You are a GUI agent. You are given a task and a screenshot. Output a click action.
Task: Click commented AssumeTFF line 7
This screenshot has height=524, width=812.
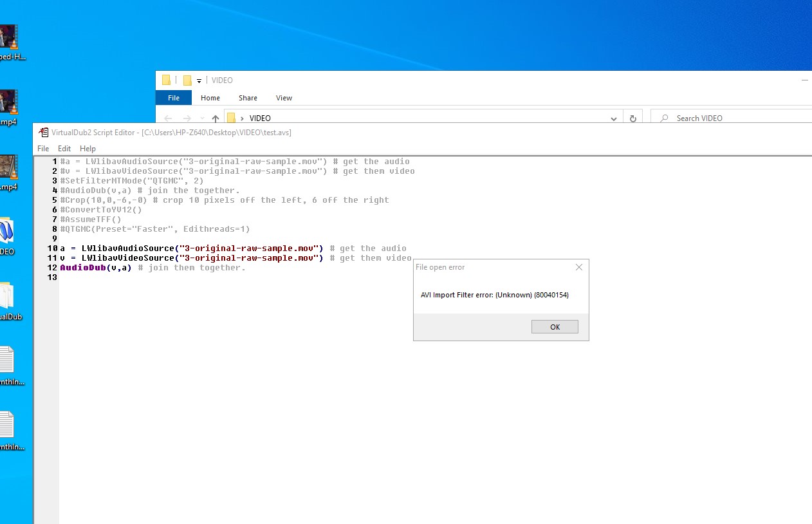coord(91,220)
